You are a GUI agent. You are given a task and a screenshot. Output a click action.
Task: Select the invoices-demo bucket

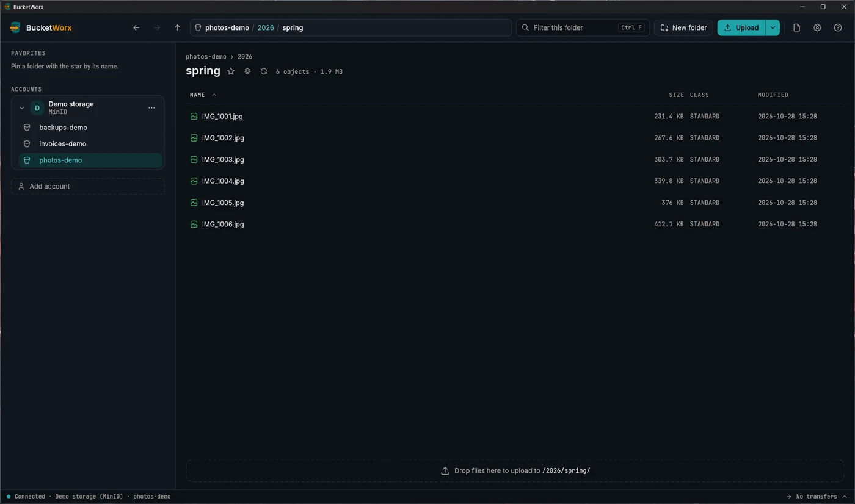click(x=90, y=144)
